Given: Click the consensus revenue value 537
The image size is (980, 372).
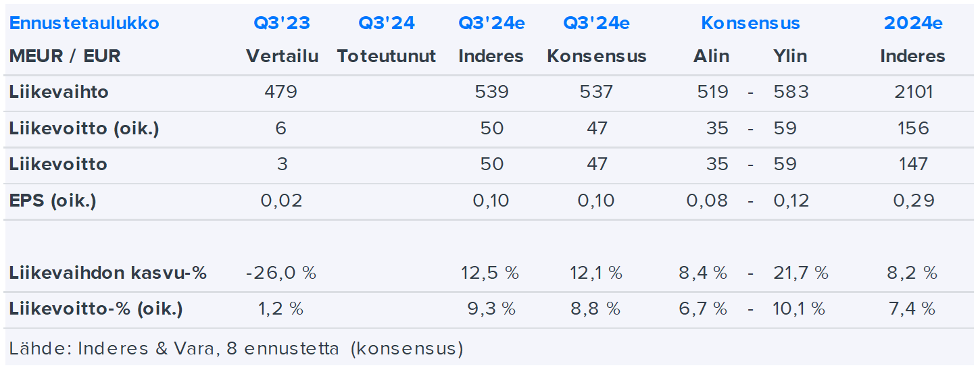Looking at the screenshot, I should tap(597, 92).
